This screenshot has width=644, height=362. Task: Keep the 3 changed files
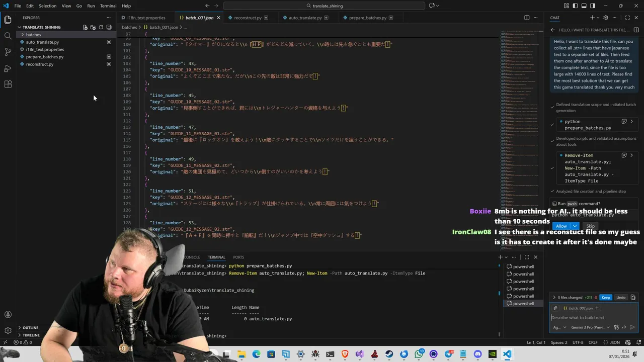[x=606, y=298]
